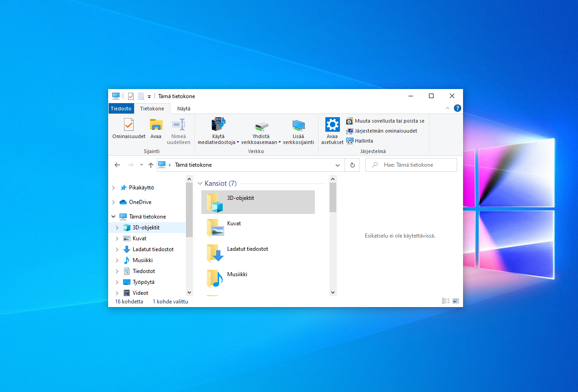Click inside the Hae: Tämä tietokone search field
The image size is (578, 392).
(x=411, y=165)
